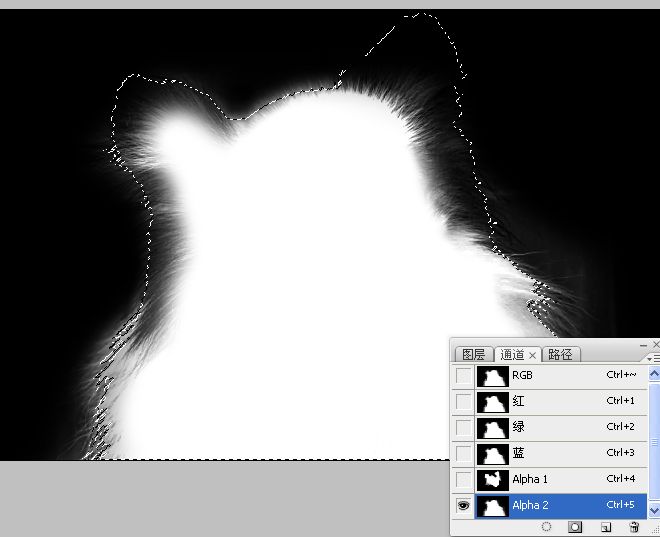Create a new channel
This screenshot has width=660, height=537.
pyautogui.click(x=606, y=526)
